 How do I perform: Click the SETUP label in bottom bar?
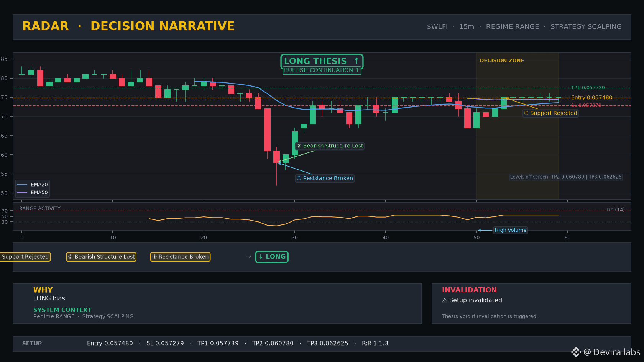(x=32, y=344)
